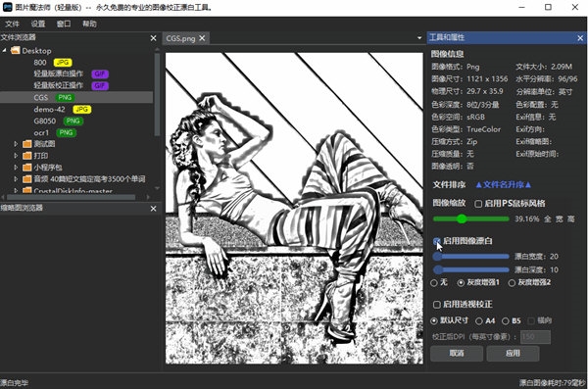
Task: Select the file 800
Action: (x=40, y=63)
